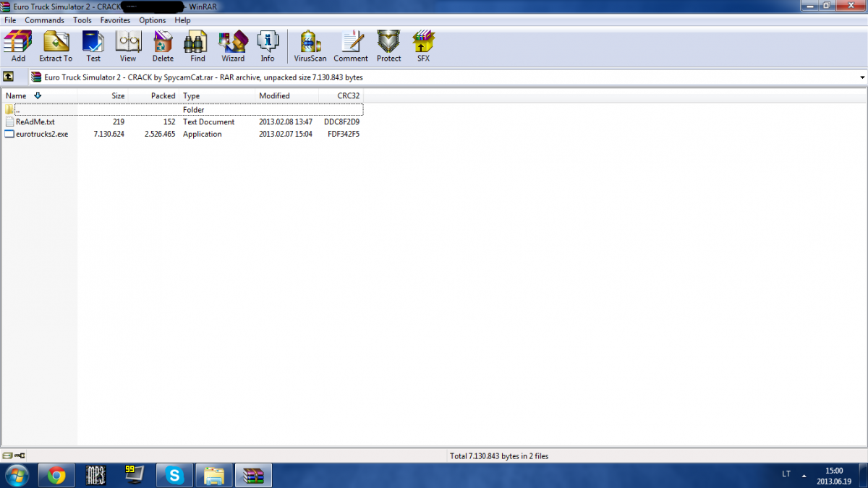
Task: Click the 2013.02.08 13:47 modified date
Action: pos(286,122)
